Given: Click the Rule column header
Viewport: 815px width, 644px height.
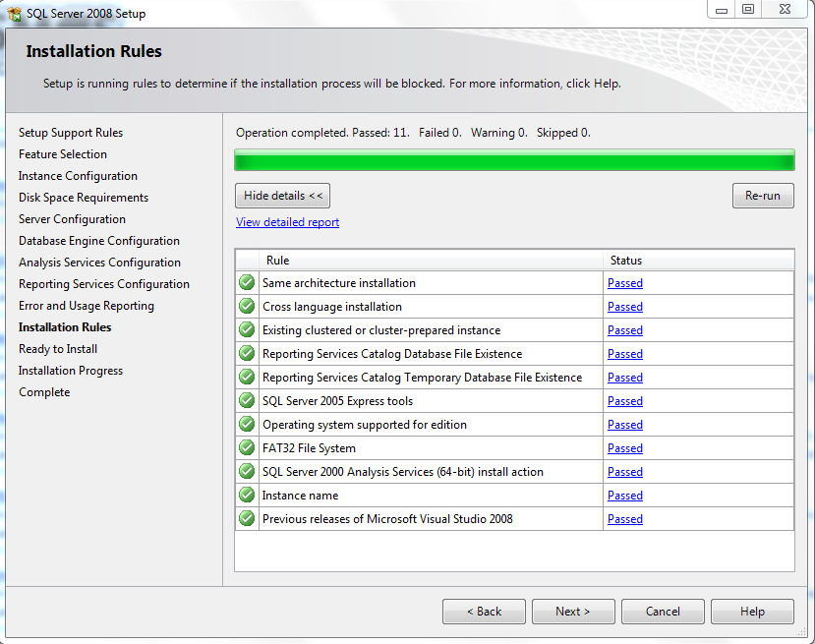Looking at the screenshot, I should (x=432, y=261).
